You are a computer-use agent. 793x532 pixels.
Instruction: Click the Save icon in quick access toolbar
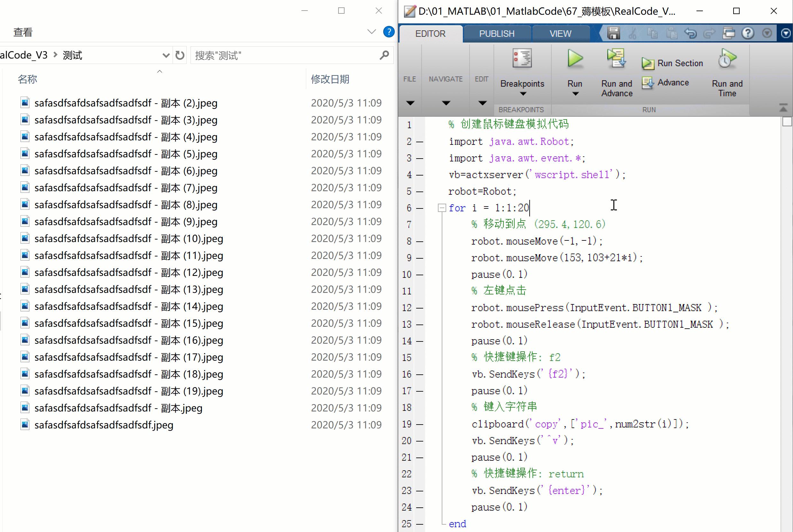(x=613, y=33)
